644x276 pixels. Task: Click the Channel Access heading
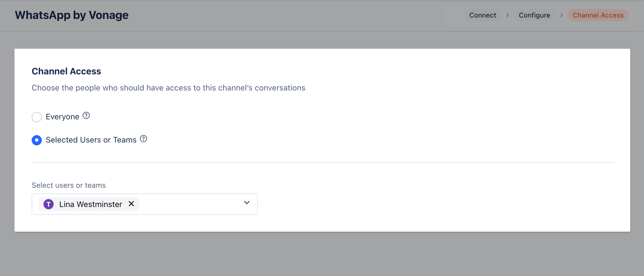coord(66,71)
